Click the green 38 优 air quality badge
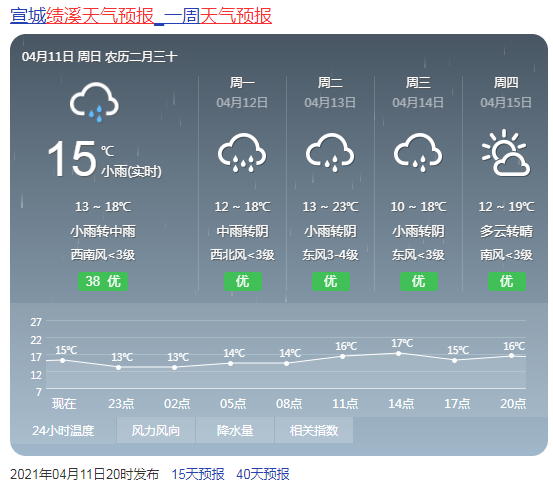Viewport: 553px width, 490px height. 103,281
